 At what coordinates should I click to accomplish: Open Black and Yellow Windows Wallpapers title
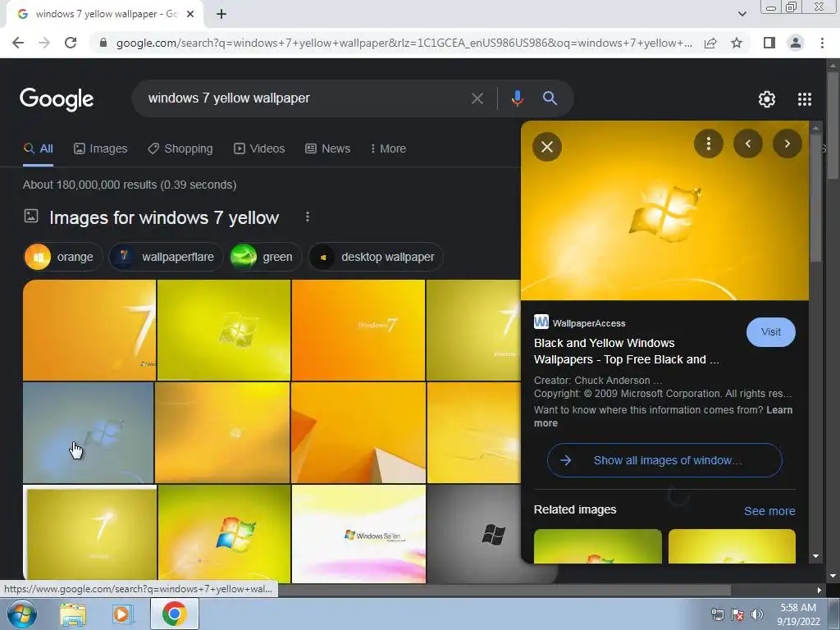click(626, 351)
